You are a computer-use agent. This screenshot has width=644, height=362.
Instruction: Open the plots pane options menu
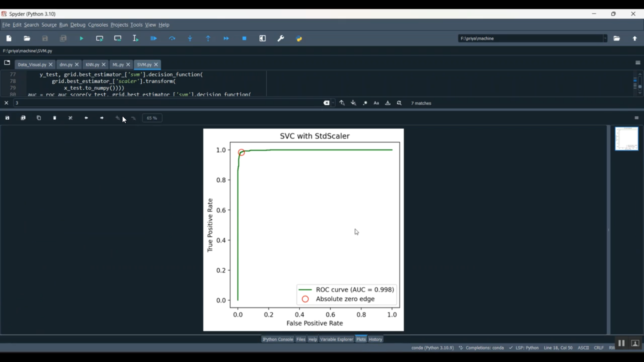(637, 118)
